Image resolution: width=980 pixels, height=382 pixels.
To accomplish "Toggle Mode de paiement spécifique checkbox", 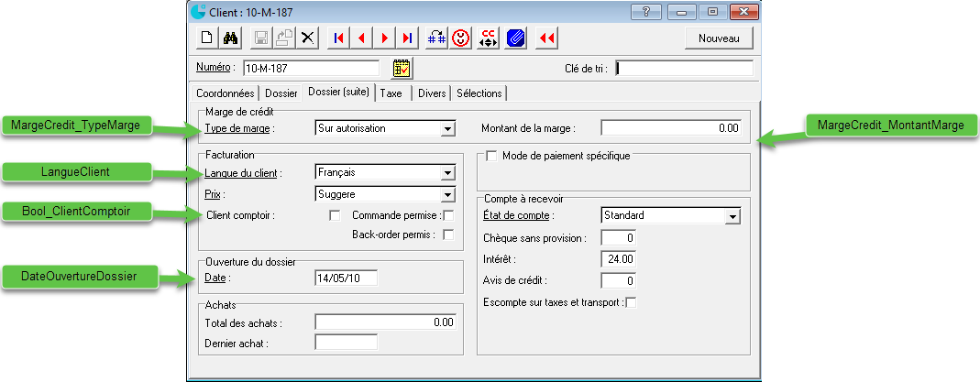I will point(491,157).
